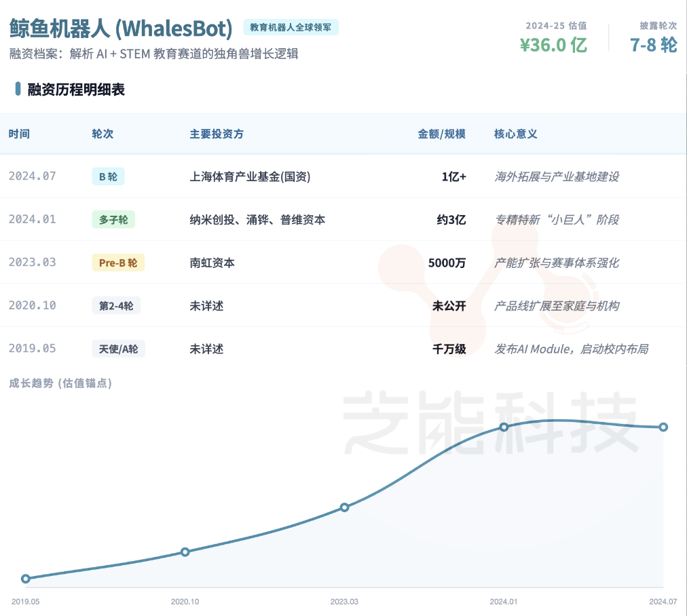Click the 2023.03 chart data point
687x616 pixels.
(x=344, y=507)
